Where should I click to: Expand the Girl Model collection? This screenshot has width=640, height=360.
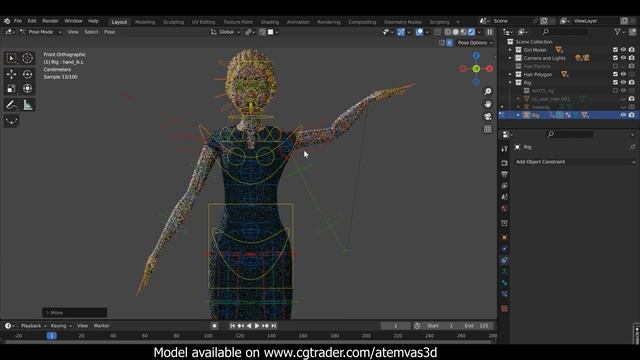pos(510,50)
